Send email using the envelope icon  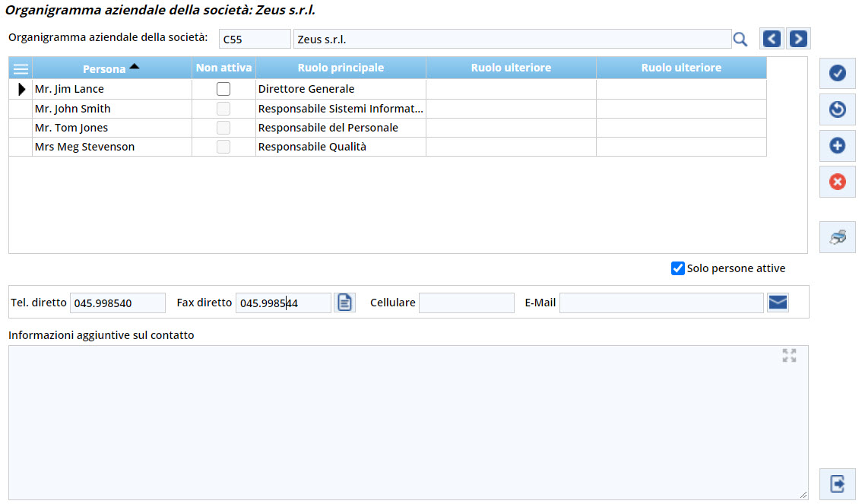click(x=778, y=303)
